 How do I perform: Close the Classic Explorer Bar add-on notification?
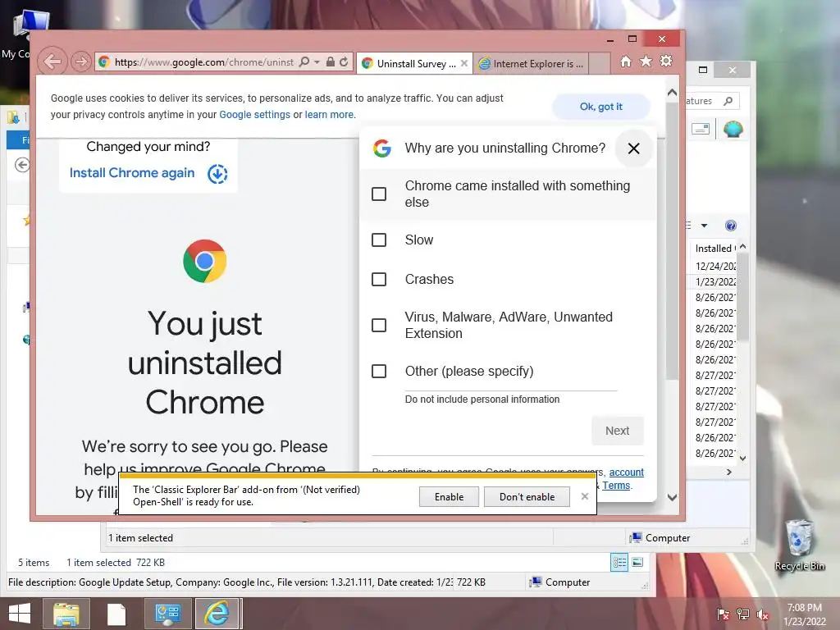584,496
